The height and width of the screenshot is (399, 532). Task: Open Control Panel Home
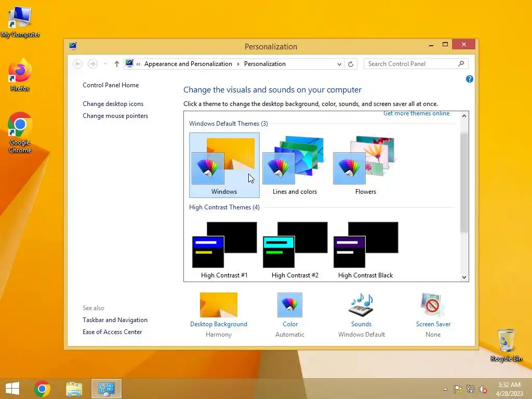tap(111, 85)
